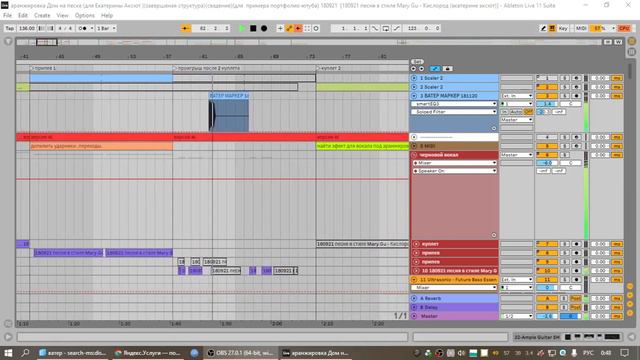
Task: Open the View menu
Action: pyautogui.click(x=62, y=15)
